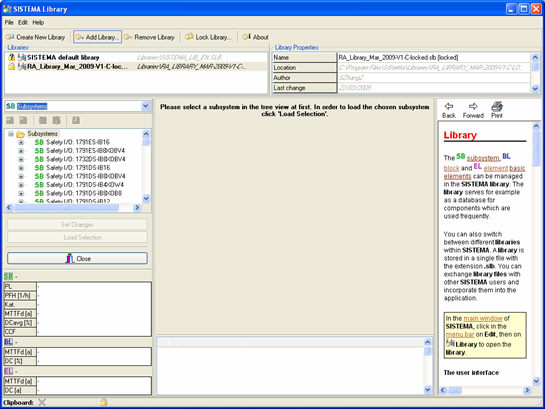Click the Create New Library toolbar button
This screenshot has height=409, width=545.
(35, 37)
